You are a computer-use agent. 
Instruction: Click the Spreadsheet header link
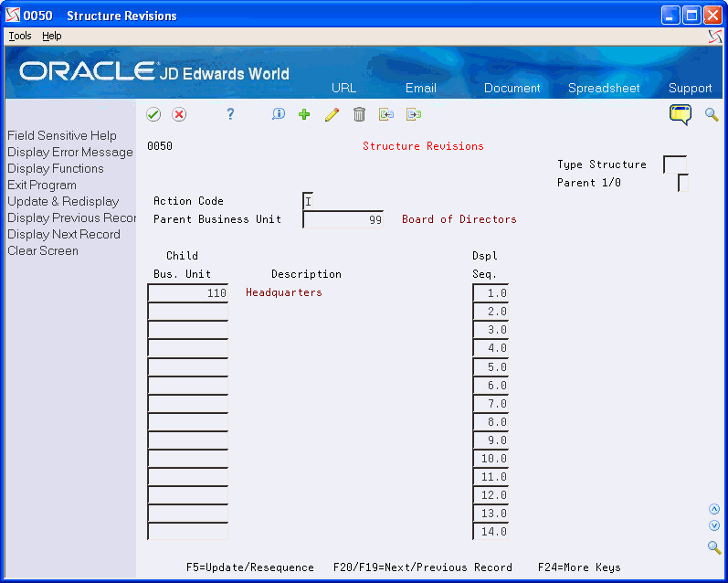point(604,88)
